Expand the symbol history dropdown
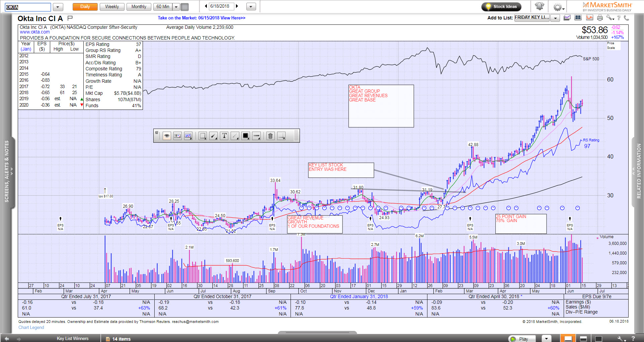The width and height of the screenshot is (644, 342). click(x=58, y=7)
